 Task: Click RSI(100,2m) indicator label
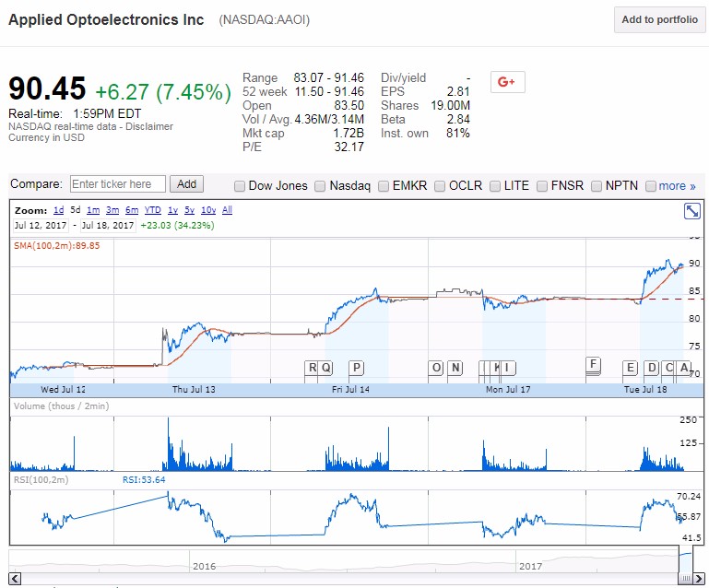point(41,480)
